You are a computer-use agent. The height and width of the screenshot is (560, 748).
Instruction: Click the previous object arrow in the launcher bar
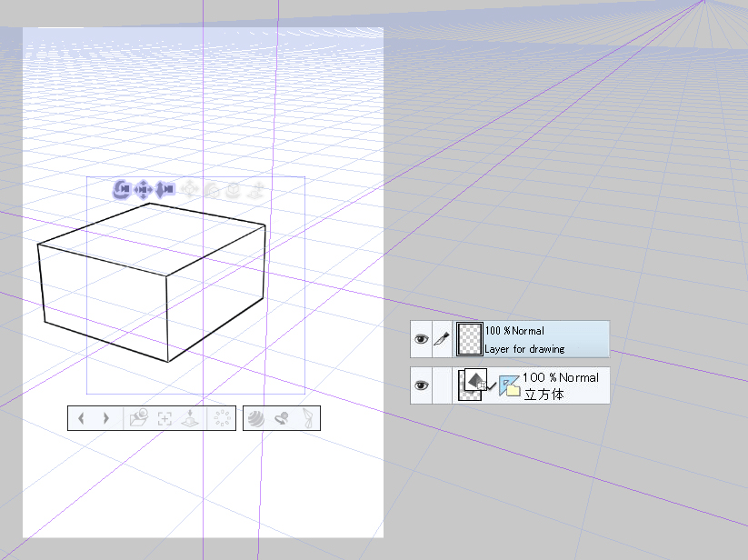click(83, 417)
